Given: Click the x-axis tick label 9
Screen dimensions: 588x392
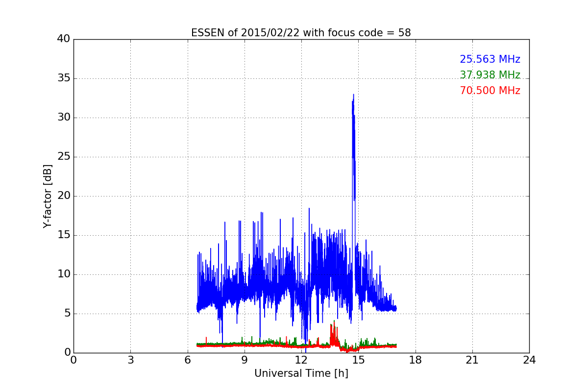Looking at the screenshot, I should pyautogui.click(x=244, y=360).
